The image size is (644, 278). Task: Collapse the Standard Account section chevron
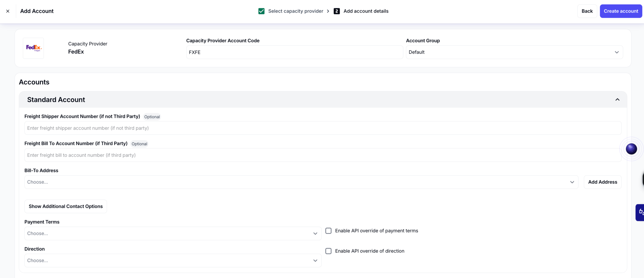pos(617,99)
